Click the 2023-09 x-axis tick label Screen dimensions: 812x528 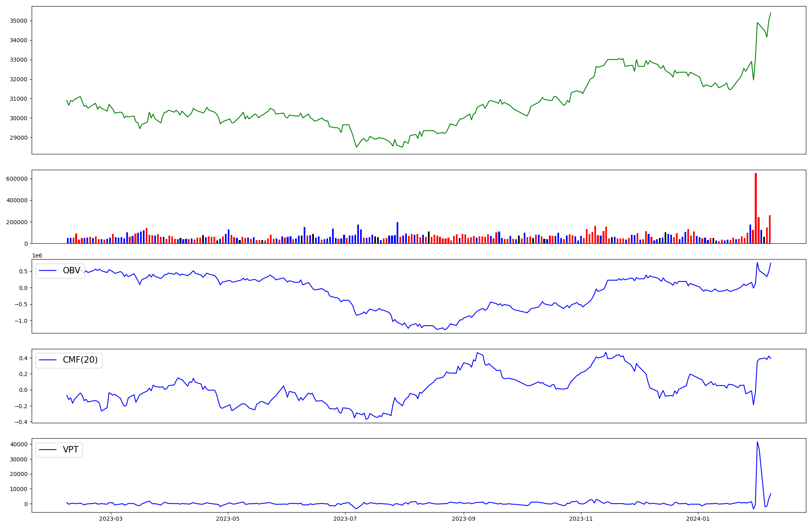(x=464, y=519)
